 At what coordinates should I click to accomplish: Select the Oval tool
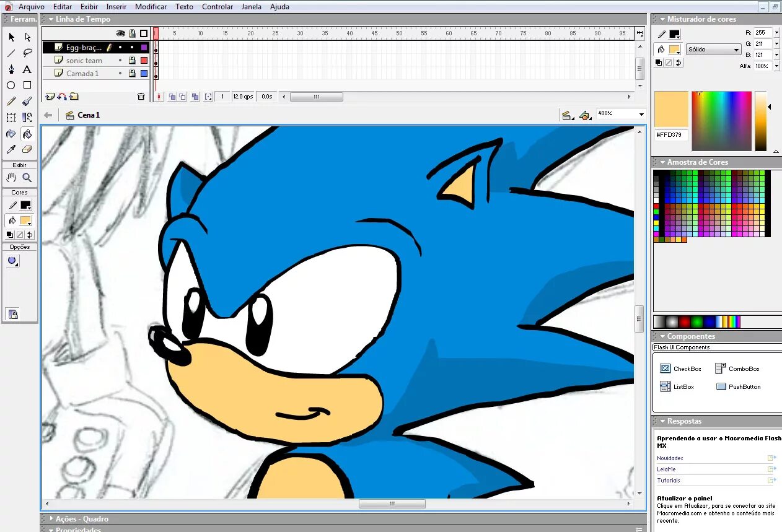click(11, 85)
